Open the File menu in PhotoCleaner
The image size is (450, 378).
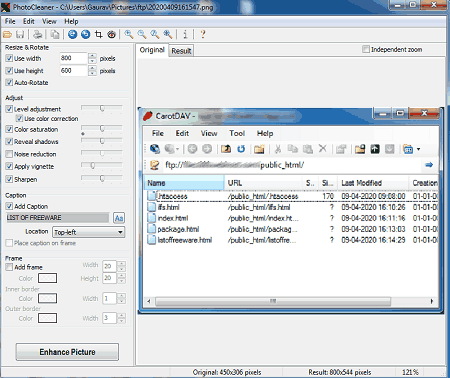point(10,21)
